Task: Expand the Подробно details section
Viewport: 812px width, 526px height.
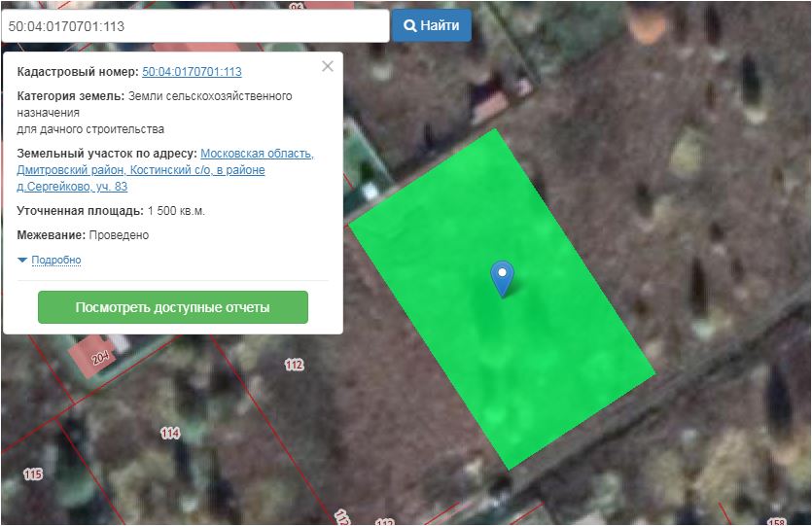Action: point(55,261)
